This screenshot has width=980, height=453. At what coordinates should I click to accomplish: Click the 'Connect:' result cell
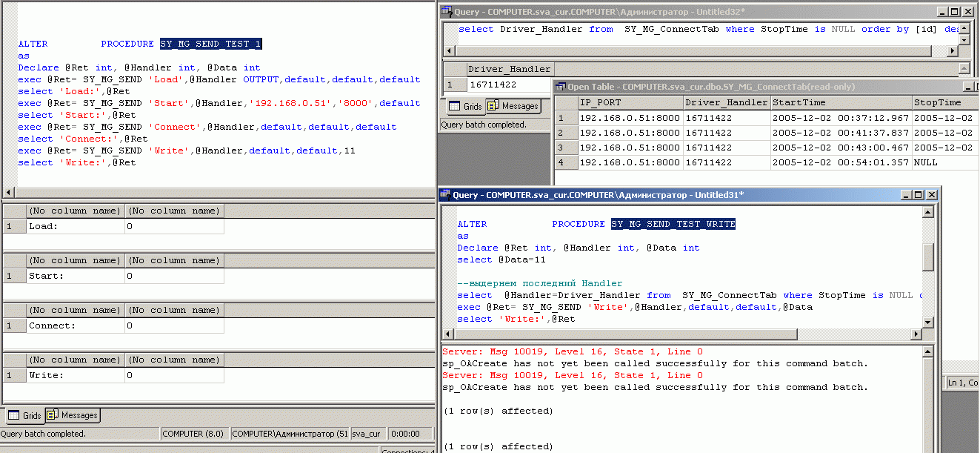pos(76,325)
